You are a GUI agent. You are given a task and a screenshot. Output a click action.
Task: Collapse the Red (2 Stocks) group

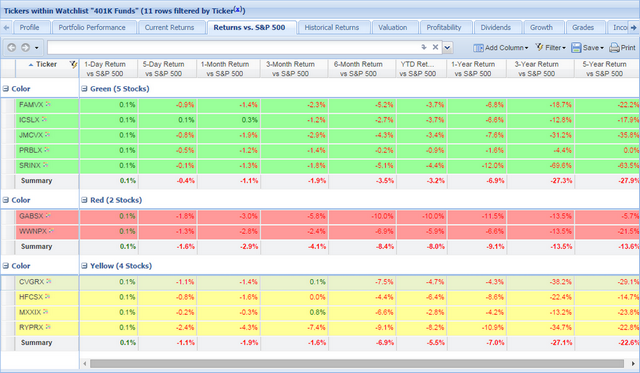[84, 200]
